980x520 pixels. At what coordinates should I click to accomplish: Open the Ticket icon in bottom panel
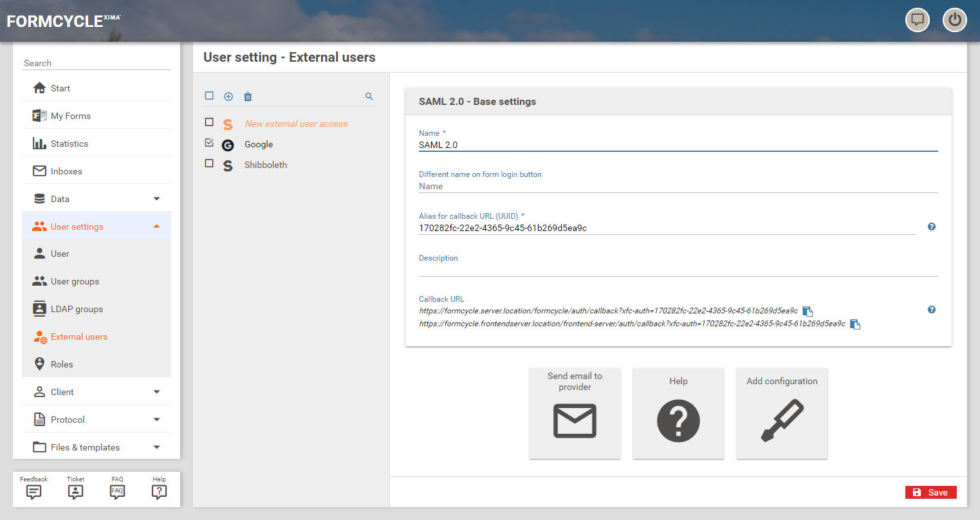[75, 488]
